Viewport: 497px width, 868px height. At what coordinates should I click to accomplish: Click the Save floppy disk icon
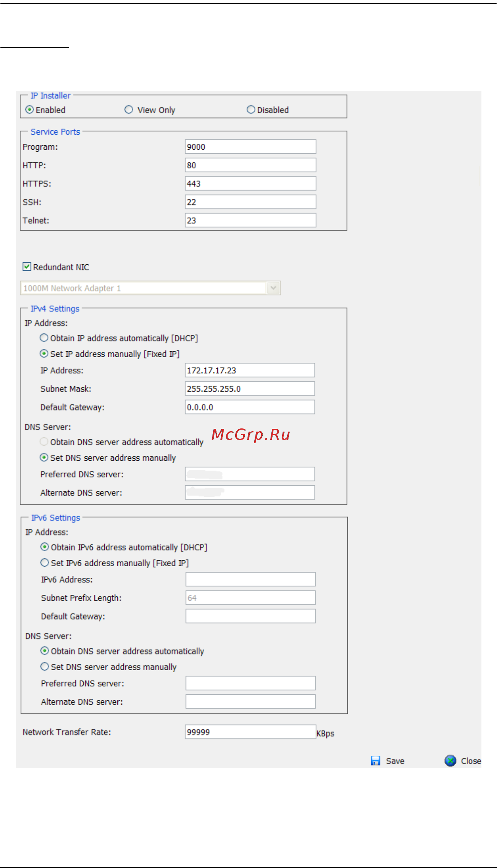point(375,761)
